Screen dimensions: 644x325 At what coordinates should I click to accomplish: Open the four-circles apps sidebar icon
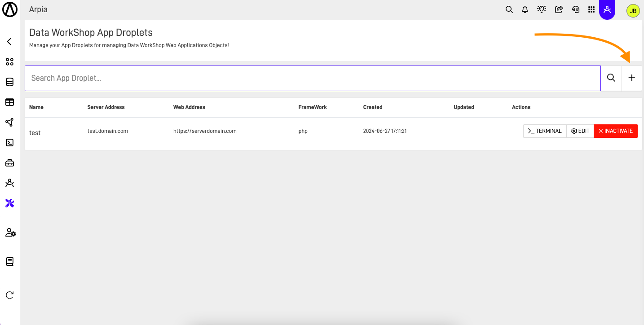9,62
